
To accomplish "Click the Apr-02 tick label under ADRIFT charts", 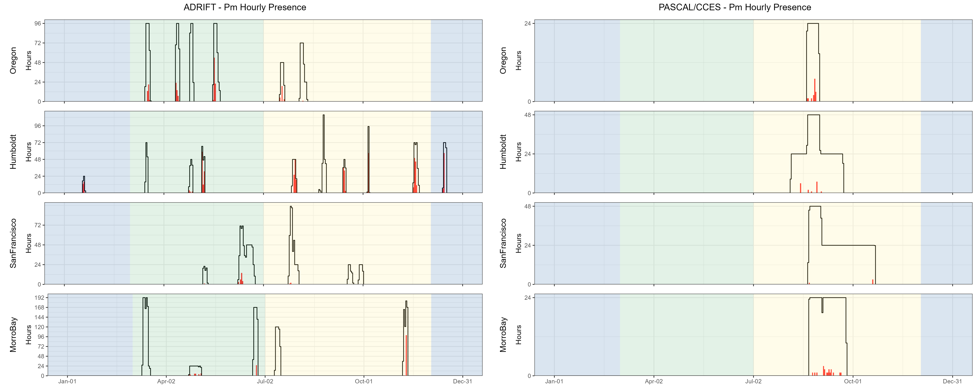I will pyautogui.click(x=166, y=381).
